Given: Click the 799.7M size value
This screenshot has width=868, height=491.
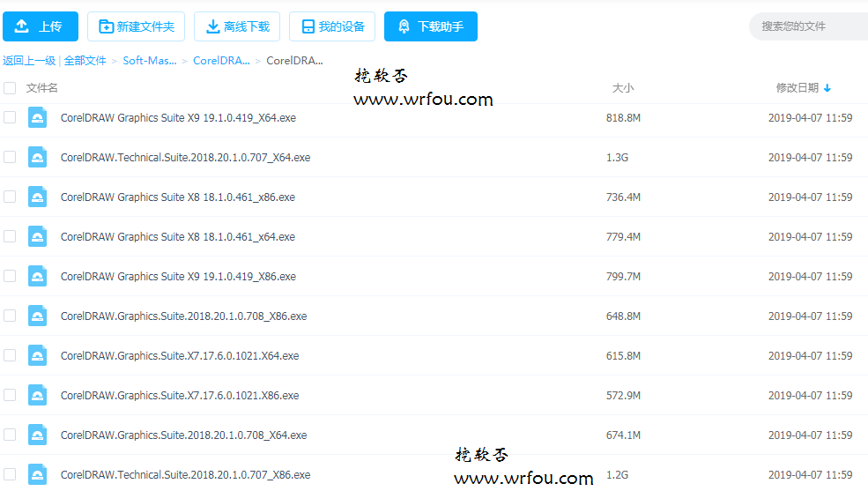Looking at the screenshot, I should pyautogui.click(x=623, y=277).
